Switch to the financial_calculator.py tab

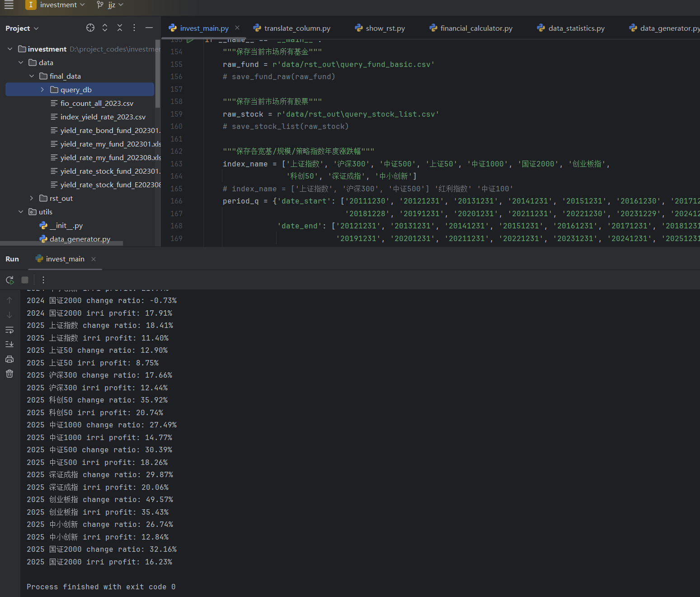476,28
